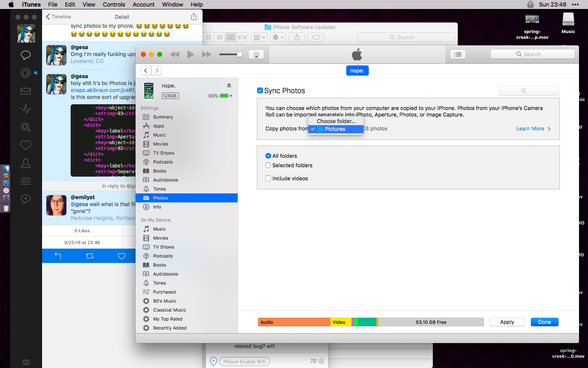The width and height of the screenshot is (588, 368).
Task: Click the AirPlay icon in iTunes toolbar
Action: tap(256, 54)
